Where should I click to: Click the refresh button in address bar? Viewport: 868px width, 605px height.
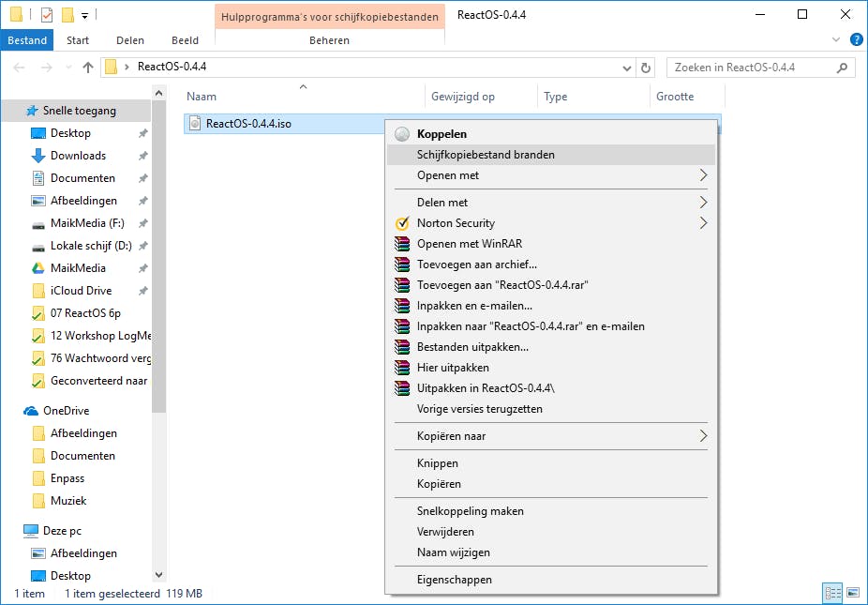point(645,68)
